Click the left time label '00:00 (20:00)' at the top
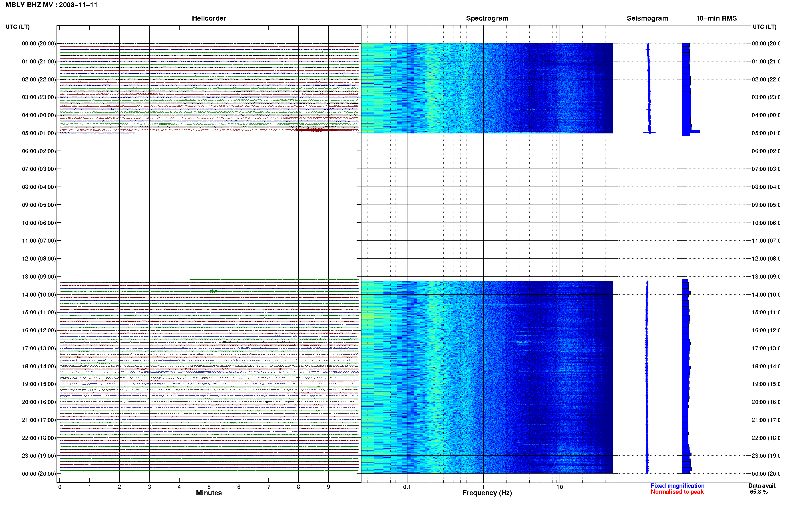This screenshot has height=508, width=812. pos(39,44)
